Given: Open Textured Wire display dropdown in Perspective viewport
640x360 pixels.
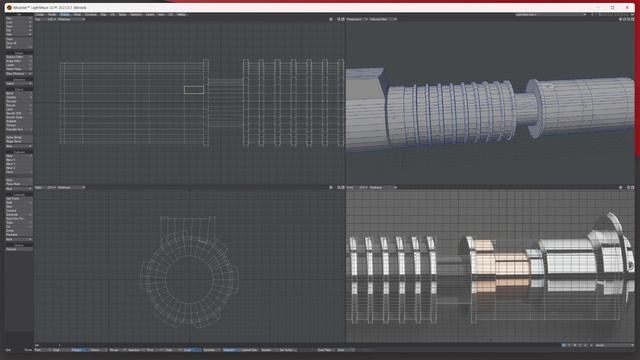Looking at the screenshot, I should point(382,19).
